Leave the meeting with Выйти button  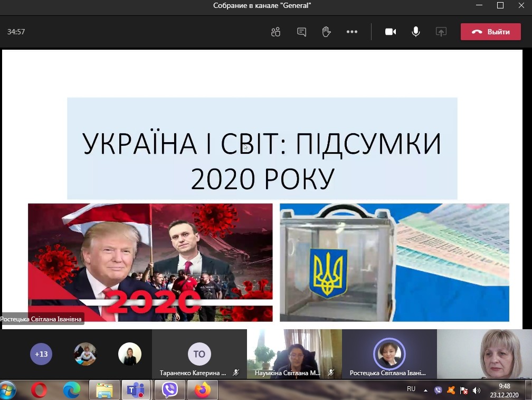coord(491,32)
